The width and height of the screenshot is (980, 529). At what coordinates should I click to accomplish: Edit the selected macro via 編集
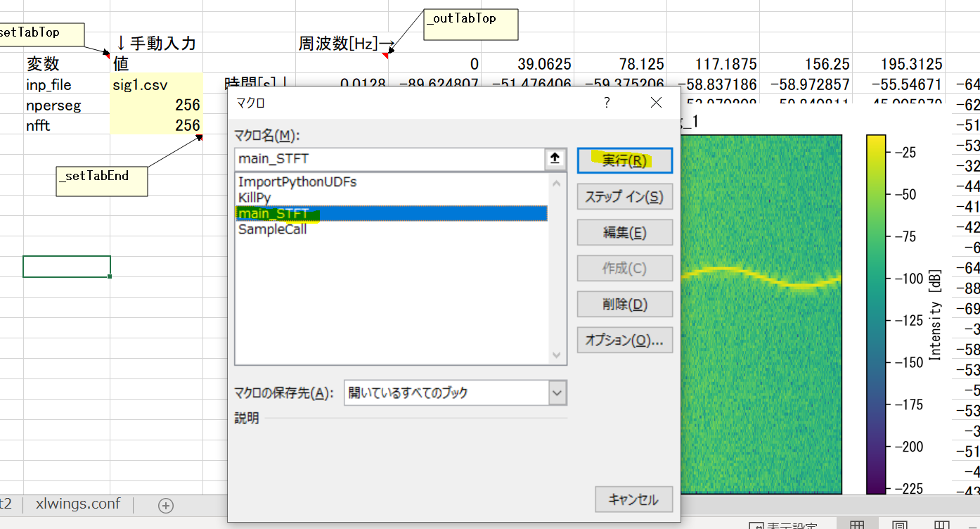coord(624,232)
